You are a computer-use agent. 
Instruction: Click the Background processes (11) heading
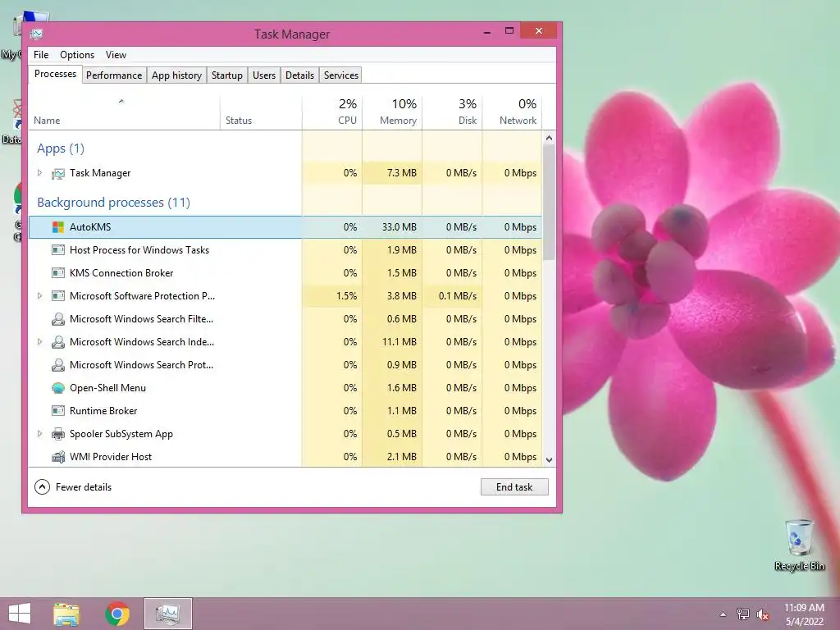click(113, 203)
